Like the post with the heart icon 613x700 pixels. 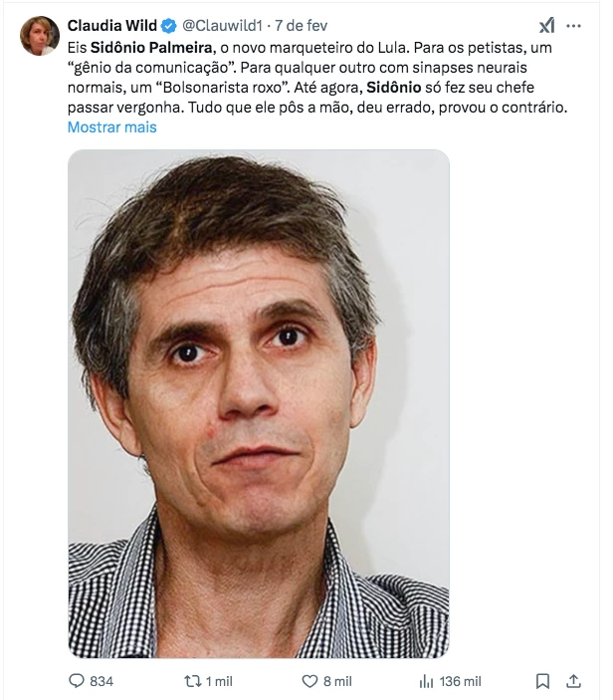[309, 681]
